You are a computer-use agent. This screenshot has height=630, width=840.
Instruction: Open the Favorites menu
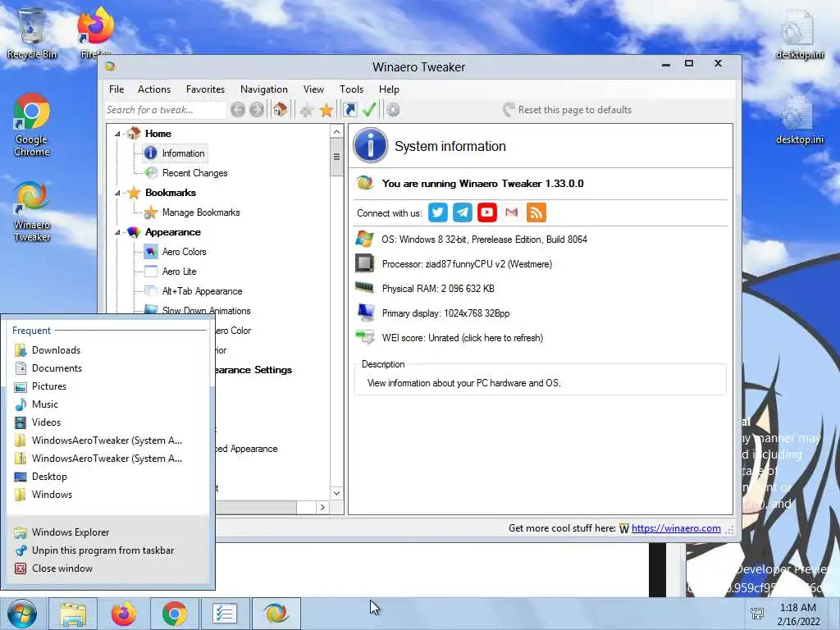point(205,89)
